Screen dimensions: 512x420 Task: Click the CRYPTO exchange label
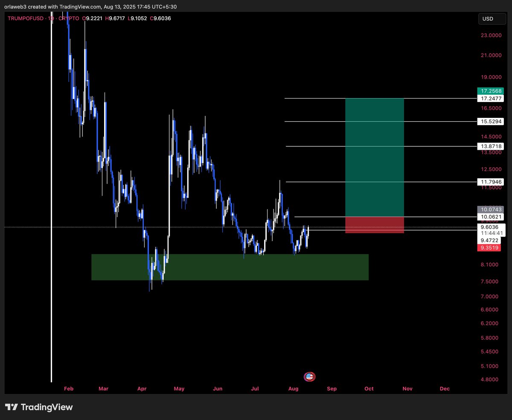pyautogui.click(x=68, y=18)
